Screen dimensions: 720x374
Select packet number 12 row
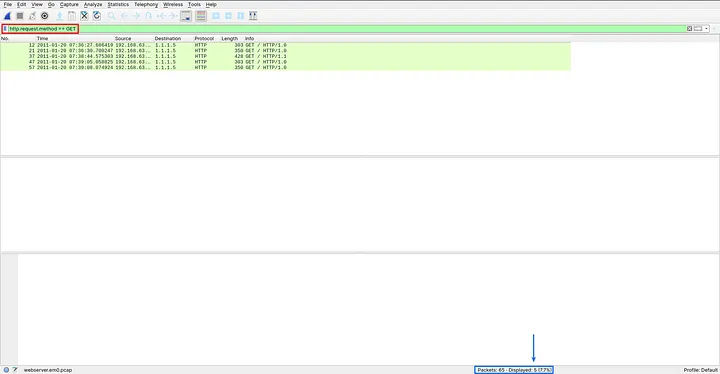[285, 45]
